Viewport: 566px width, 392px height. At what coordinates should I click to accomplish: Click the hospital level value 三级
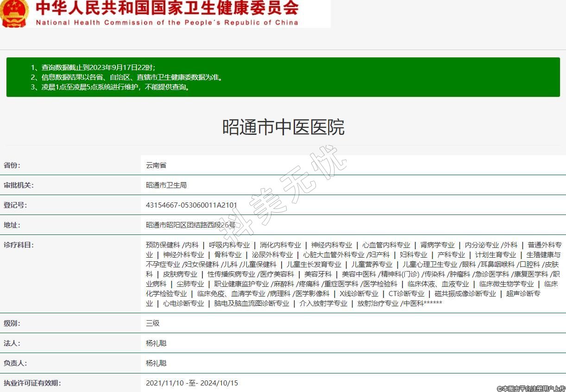(152, 323)
